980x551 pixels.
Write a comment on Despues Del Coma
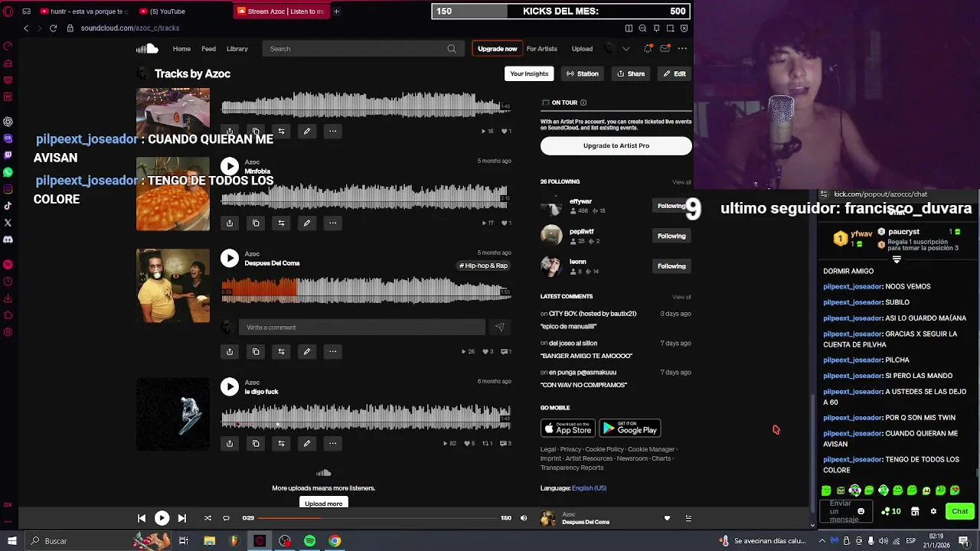(361, 328)
